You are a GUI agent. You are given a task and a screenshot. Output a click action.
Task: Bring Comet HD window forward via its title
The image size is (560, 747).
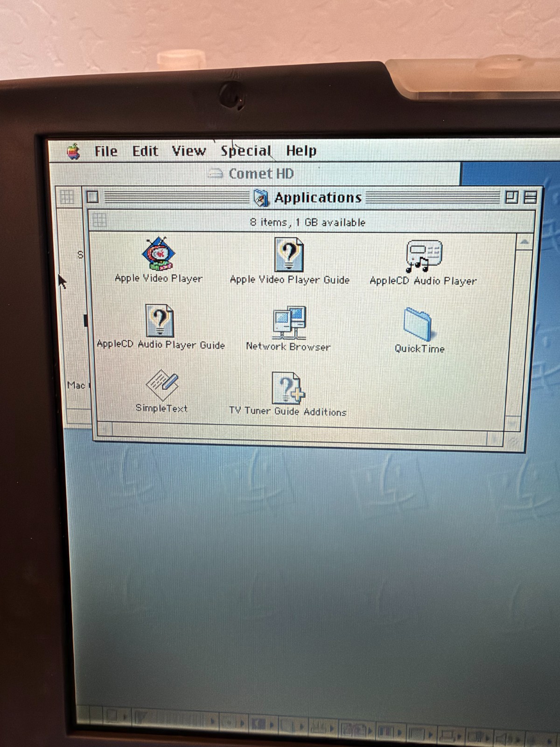(261, 174)
